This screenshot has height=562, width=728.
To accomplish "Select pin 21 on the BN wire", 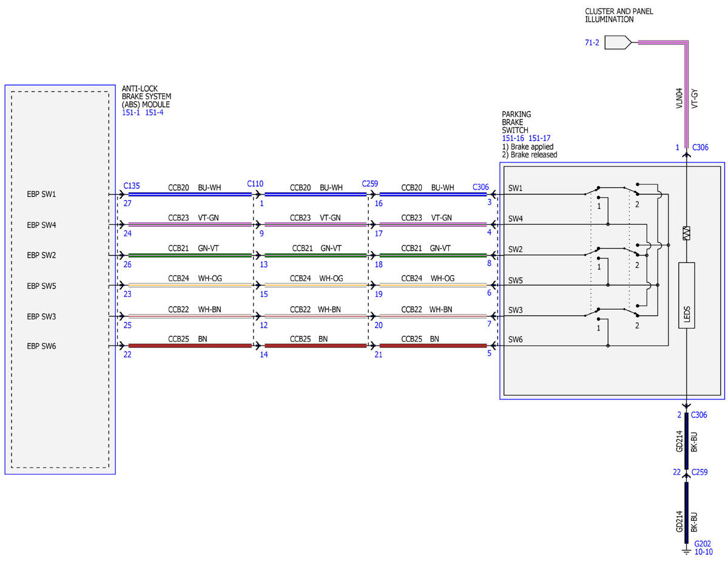I will 379,355.
